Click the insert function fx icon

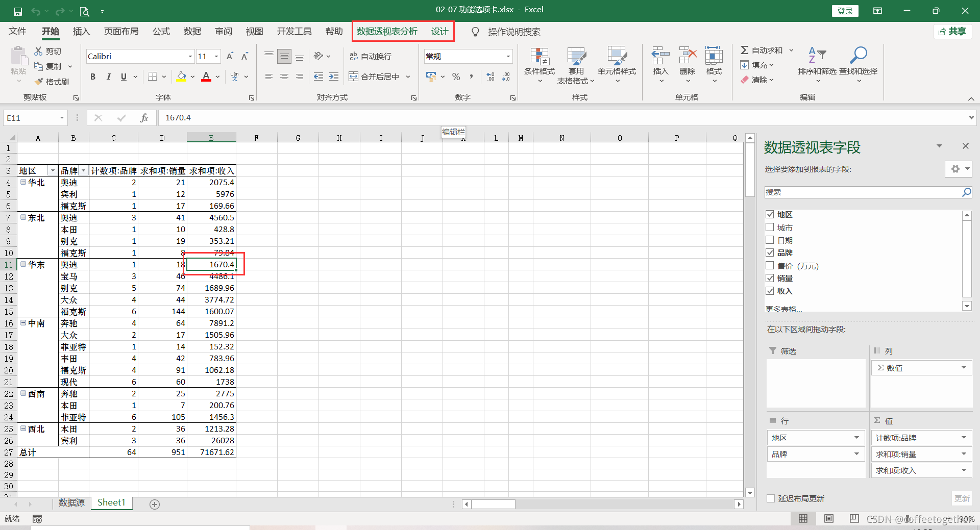coord(144,118)
